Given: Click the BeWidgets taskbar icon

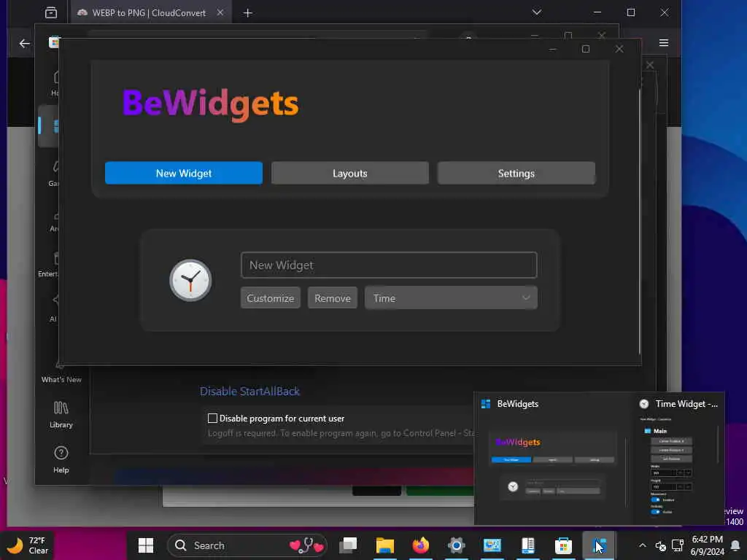Looking at the screenshot, I should coord(599,545).
